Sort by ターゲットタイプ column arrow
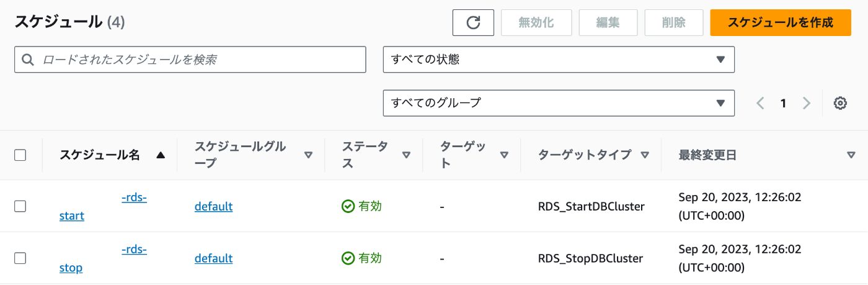 click(645, 155)
